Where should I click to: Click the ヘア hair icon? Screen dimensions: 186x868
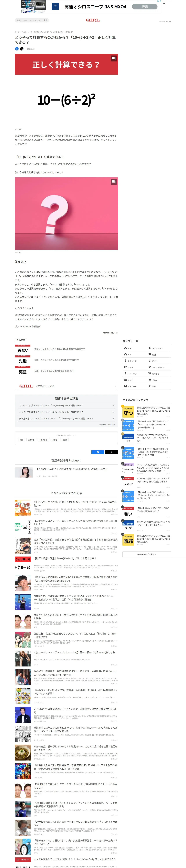click(x=126, y=354)
